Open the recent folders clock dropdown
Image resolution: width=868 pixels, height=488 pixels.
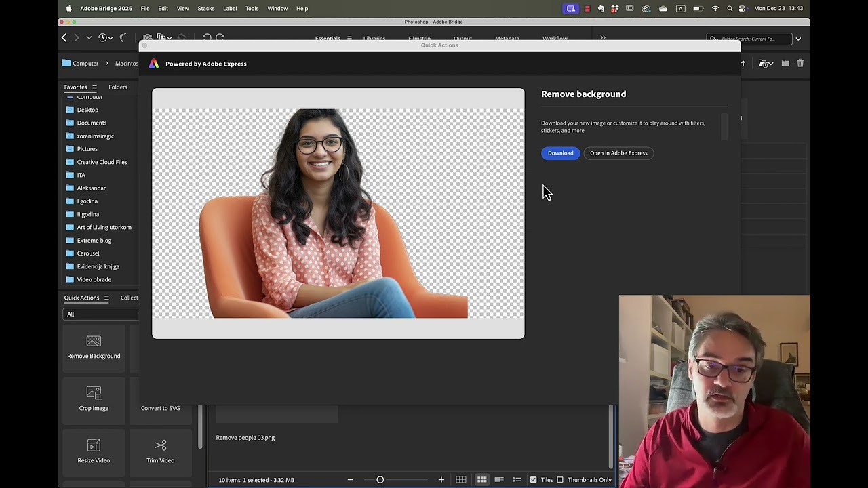(105, 38)
